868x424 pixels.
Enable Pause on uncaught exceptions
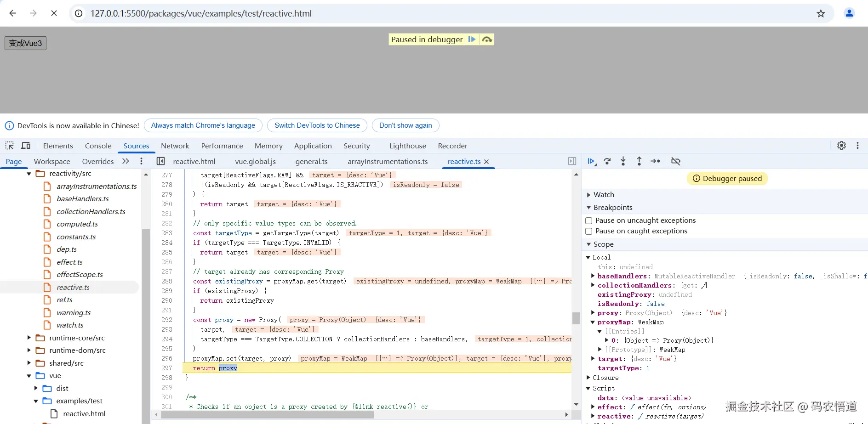588,220
